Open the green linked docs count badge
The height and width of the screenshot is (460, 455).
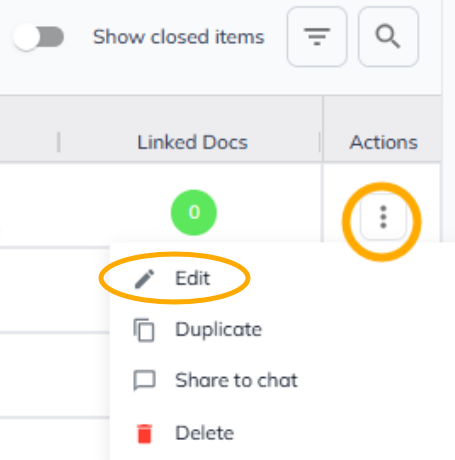click(194, 212)
